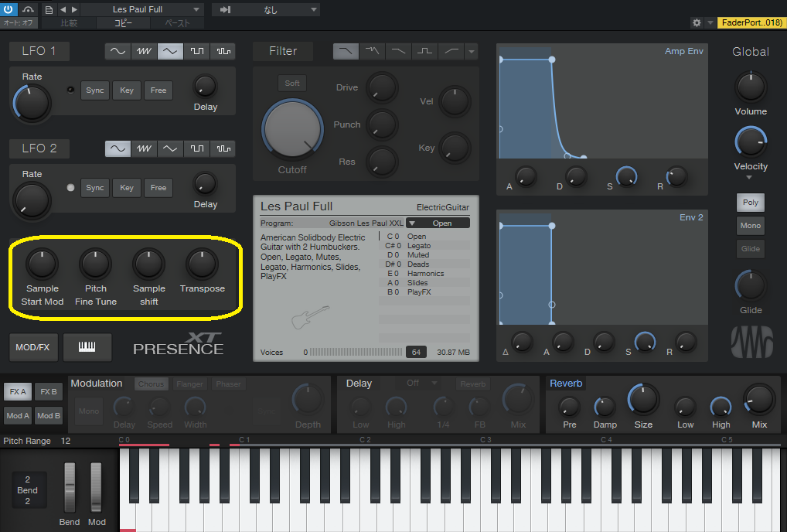Toggle LFO 1 Sync

coord(95,90)
